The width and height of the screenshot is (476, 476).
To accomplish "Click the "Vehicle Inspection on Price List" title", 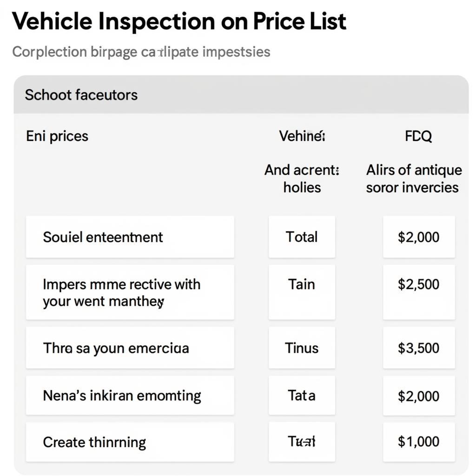I will [179, 21].
